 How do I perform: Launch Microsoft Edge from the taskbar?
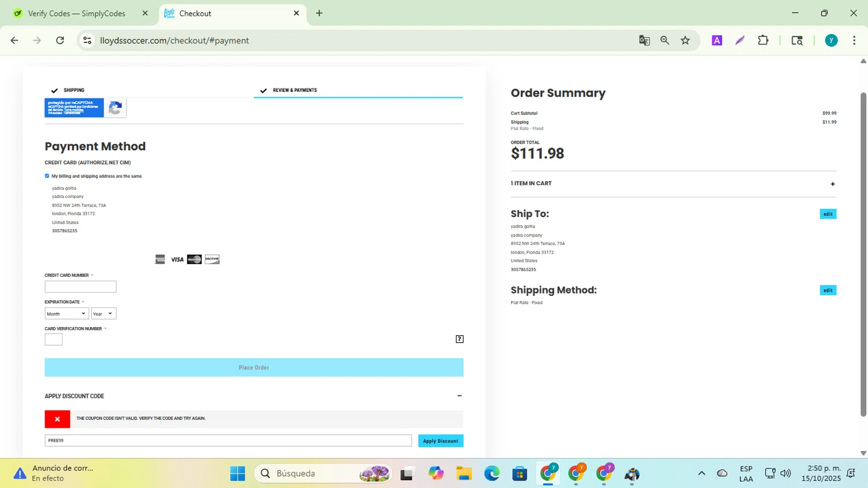(492, 474)
